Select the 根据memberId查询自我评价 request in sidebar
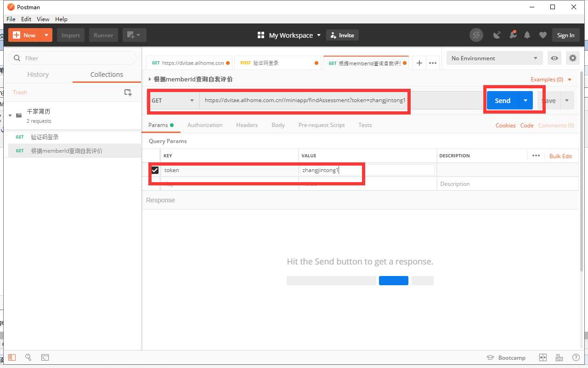Screen dimensions: 588x368 click(74, 150)
